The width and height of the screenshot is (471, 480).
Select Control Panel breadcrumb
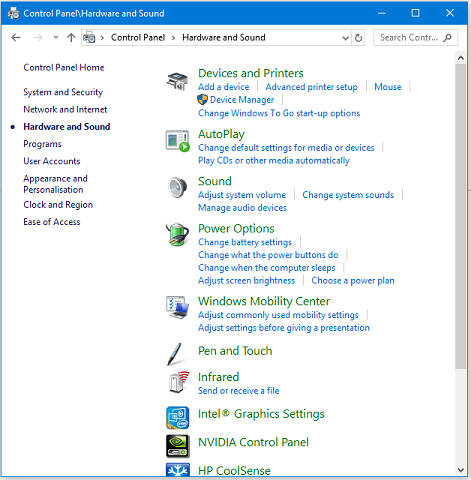(138, 37)
